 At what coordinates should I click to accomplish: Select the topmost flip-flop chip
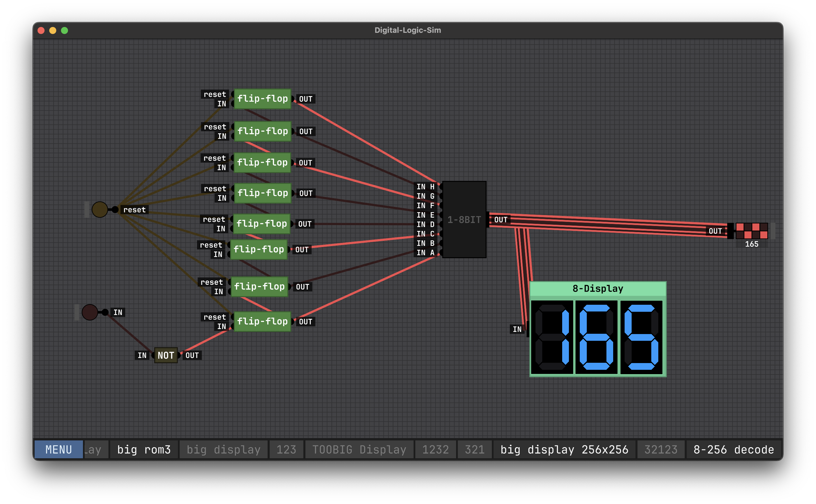pos(262,99)
